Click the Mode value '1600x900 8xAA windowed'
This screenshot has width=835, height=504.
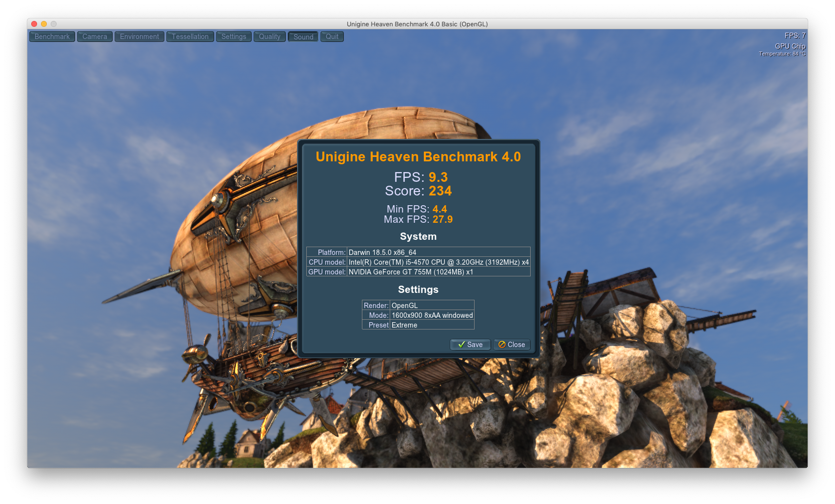[432, 315]
